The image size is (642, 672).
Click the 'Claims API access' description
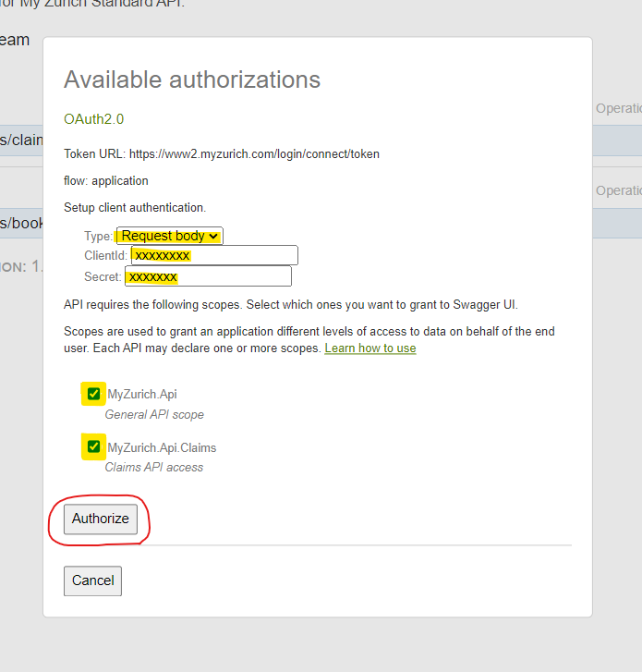pos(153,467)
